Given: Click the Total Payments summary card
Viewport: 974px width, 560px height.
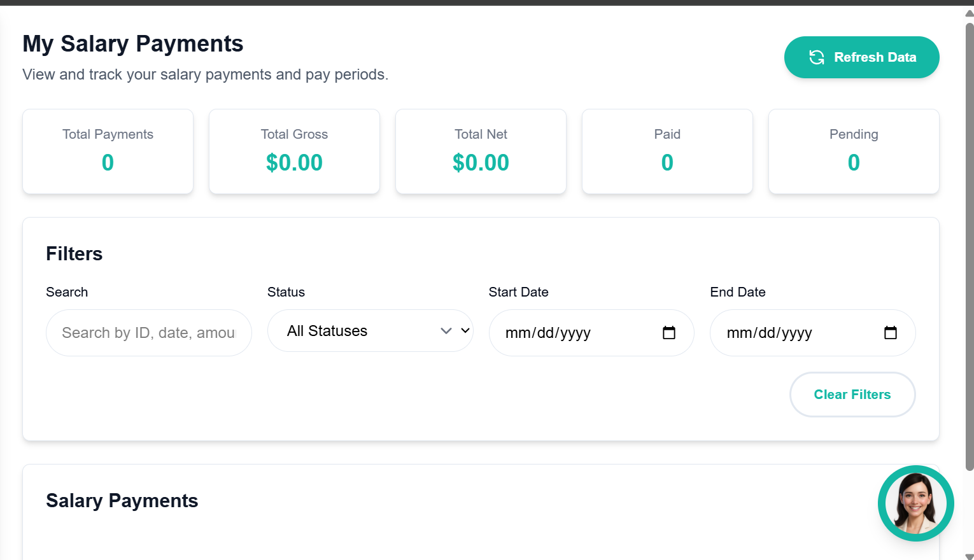Looking at the screenshot, I should click(108, 151).
